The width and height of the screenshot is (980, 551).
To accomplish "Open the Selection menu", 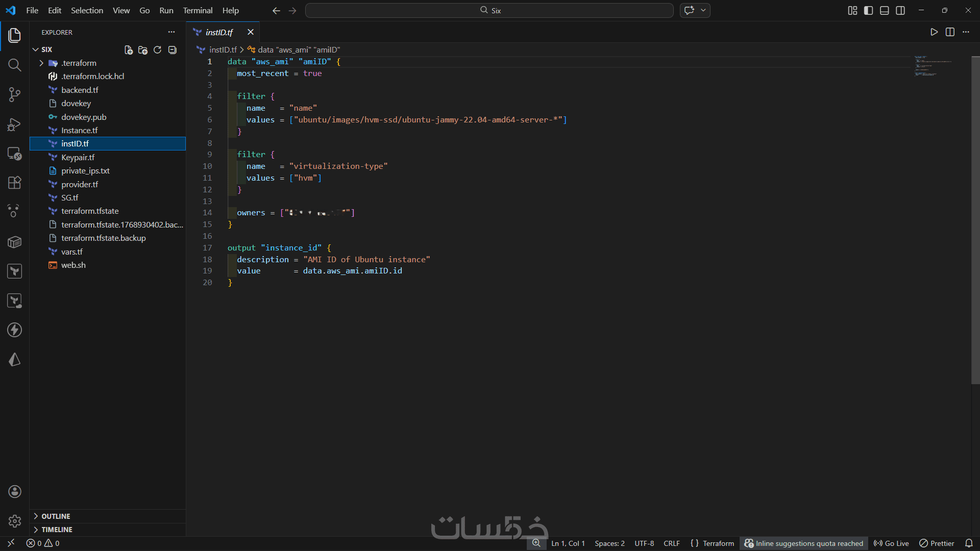I will click(87, 10).
